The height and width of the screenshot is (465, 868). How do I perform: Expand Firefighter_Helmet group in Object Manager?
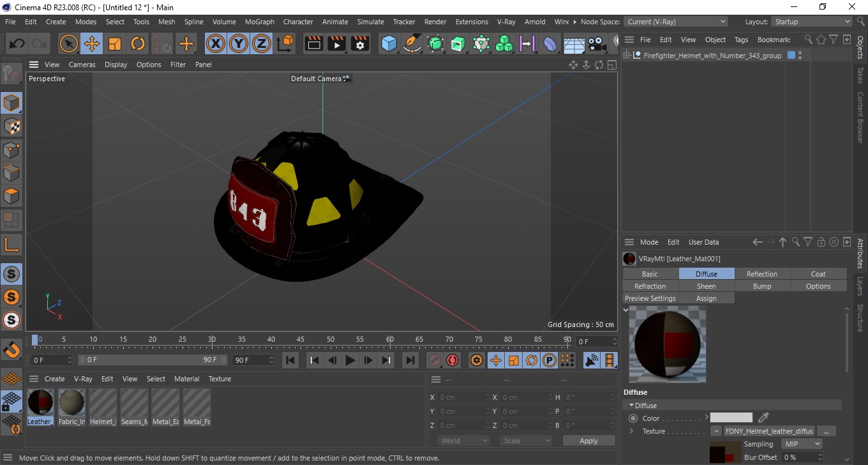(x=627, y=56)
